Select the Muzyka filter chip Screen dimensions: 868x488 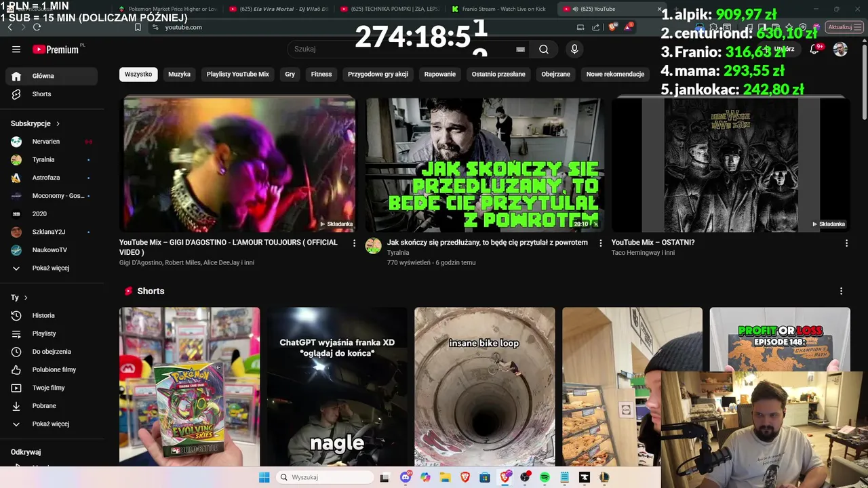coord(180,74)
